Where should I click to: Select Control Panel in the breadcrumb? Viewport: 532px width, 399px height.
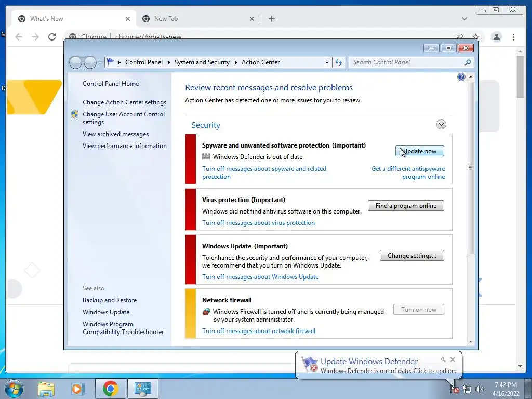[144, 62]
